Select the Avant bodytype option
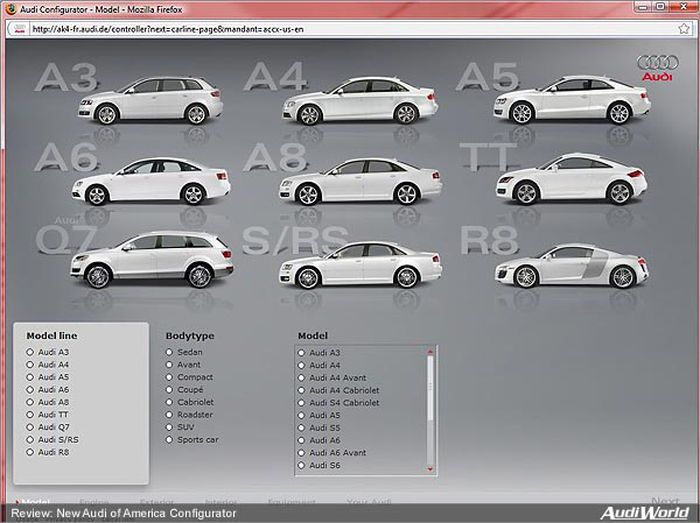700x523 pixels. pos(183,365)
